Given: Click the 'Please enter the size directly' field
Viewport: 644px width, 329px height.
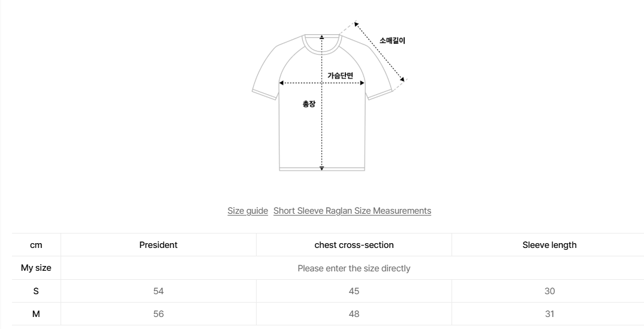Looking at the screenshot, I should (x=354, y=268).
